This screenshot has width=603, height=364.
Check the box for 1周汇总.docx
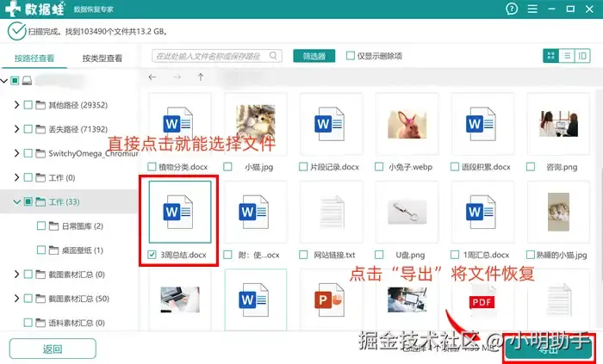455,255
